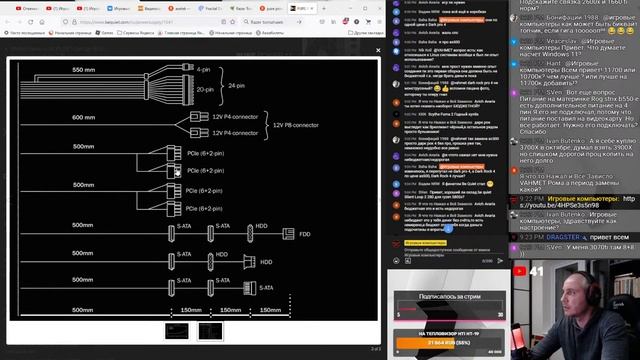Open the library icon in browser toolbar
The image size is (640, 360).
(333, 22)
